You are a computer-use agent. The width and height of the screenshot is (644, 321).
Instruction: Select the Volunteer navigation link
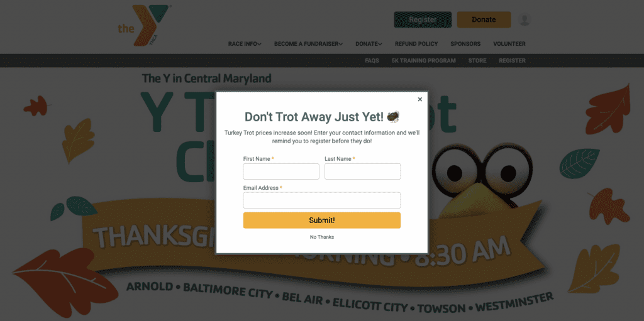coord(509,44)
